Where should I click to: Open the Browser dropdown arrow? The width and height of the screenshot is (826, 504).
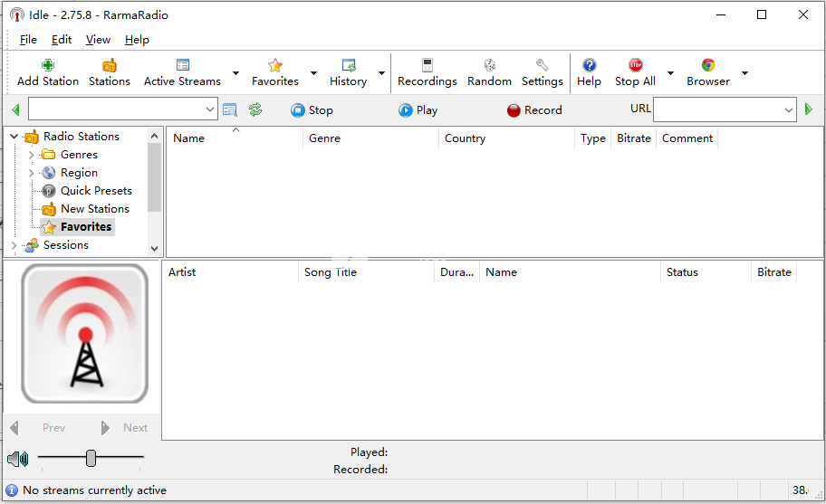click(744, 73)
